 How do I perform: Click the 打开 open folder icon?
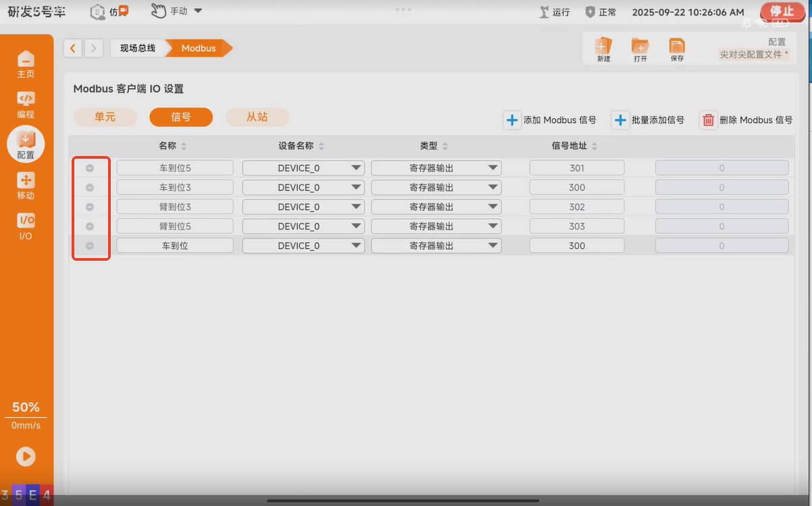639,46
